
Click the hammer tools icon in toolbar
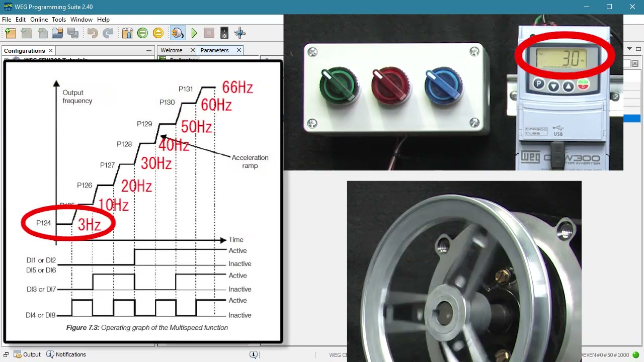coord(127,33)
